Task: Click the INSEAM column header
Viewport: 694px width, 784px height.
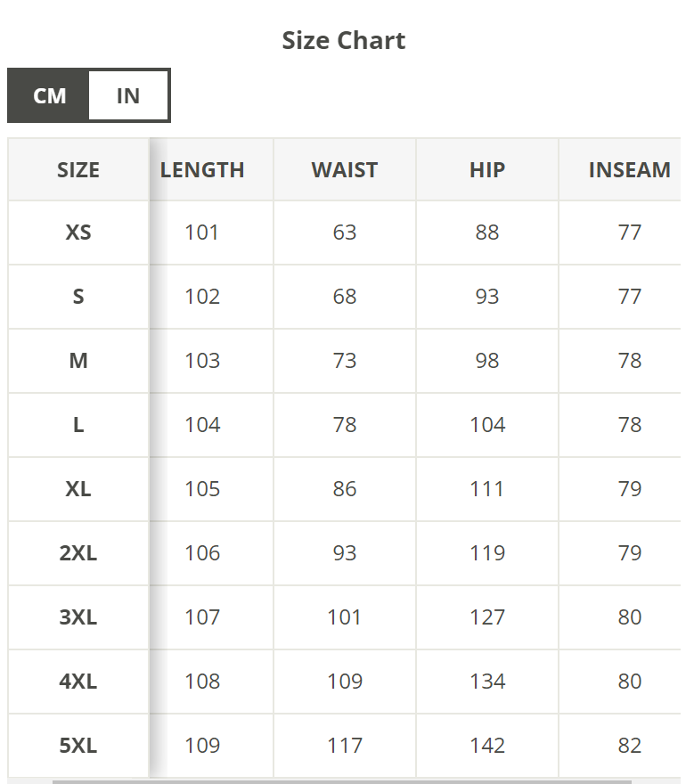Action: pos(629,170)
